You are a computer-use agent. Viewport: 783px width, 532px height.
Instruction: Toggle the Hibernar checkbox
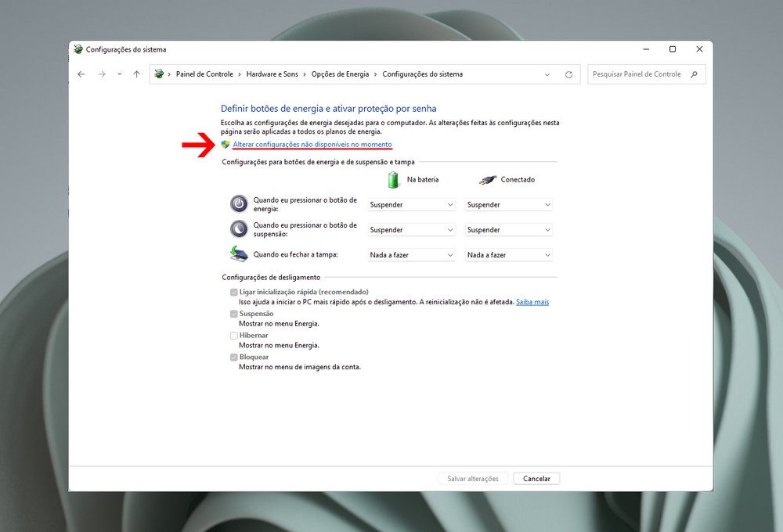click(x=233, y=336)
